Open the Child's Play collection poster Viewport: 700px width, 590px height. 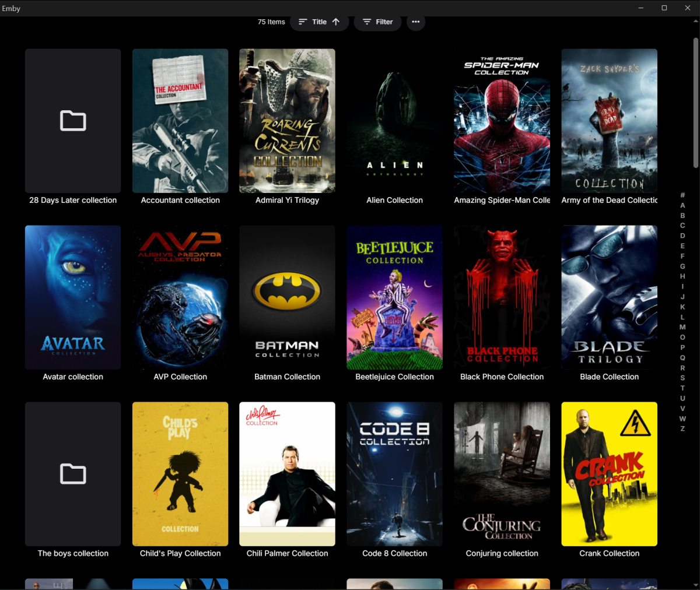coord(180,474)
